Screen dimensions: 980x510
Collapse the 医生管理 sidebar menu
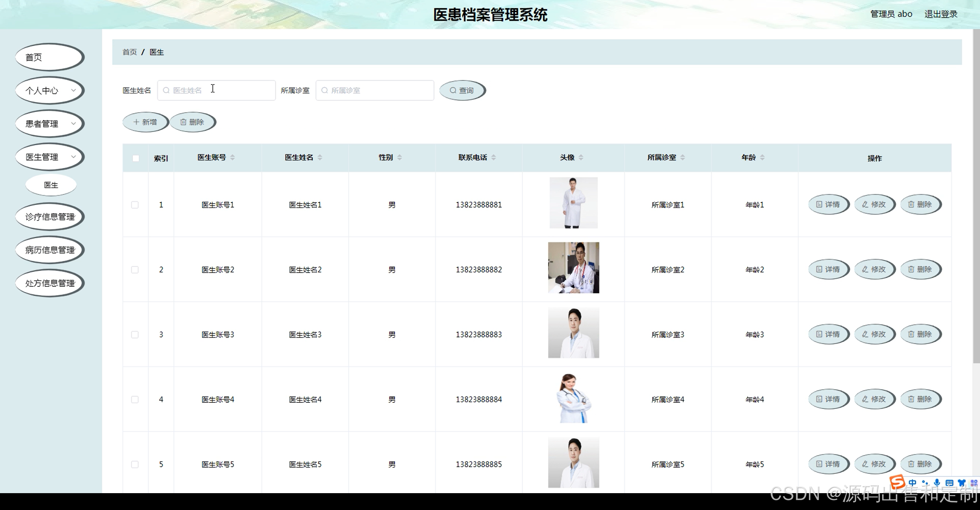(49, 157)
